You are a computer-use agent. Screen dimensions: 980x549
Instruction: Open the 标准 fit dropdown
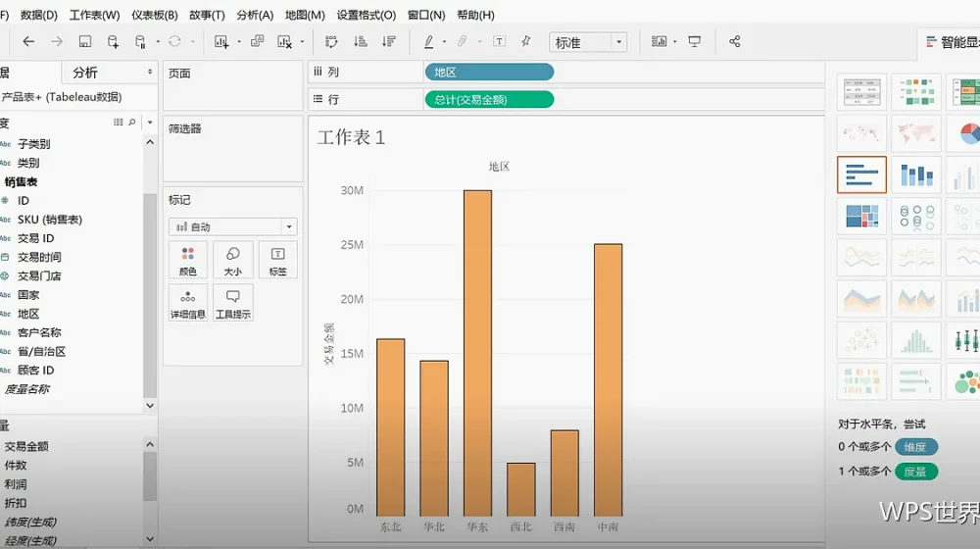[x=587, y=42]
